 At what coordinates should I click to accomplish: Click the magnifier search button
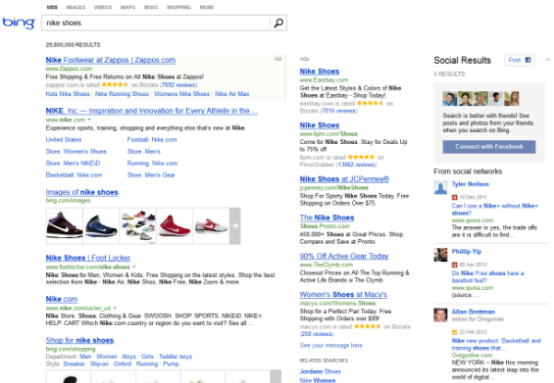coord(278,23)
